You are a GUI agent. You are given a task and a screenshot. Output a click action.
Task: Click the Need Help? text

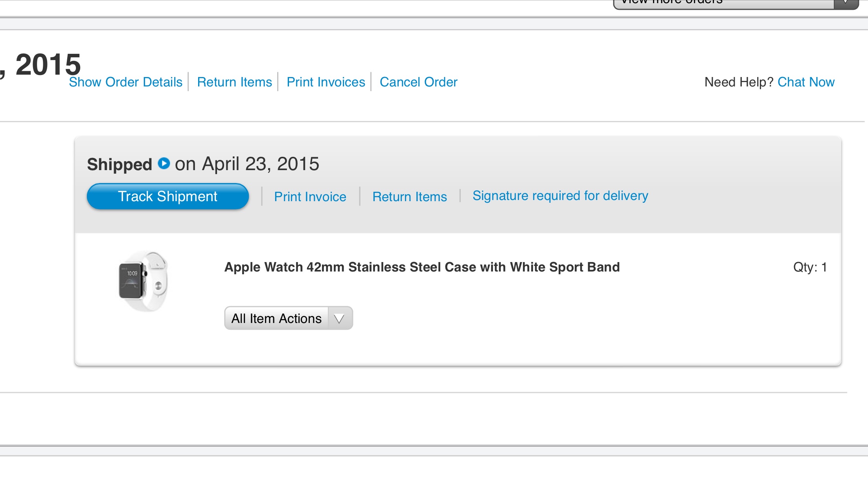click(739, 82)
